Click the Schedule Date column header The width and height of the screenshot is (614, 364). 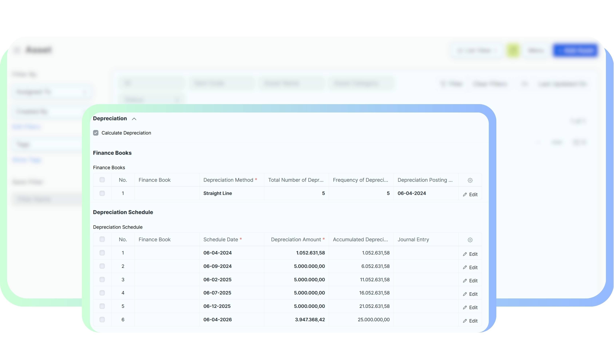click(x=220, y=239)
